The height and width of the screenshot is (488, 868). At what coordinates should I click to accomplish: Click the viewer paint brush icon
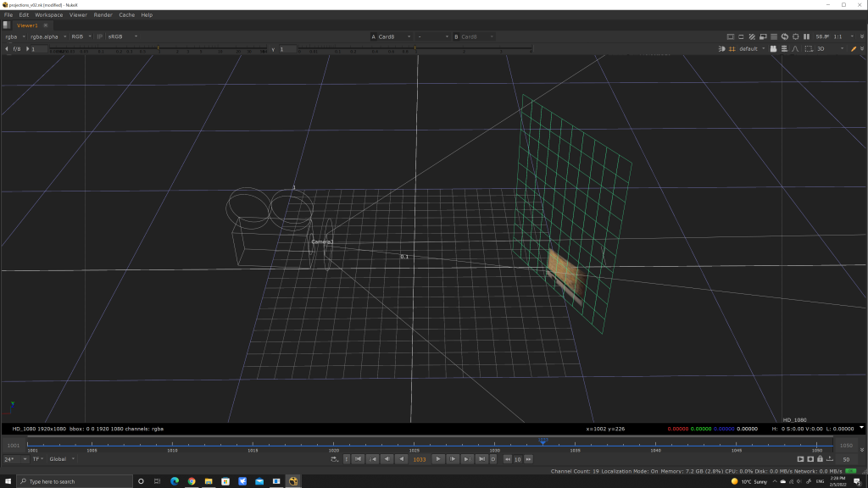(854, 49)
